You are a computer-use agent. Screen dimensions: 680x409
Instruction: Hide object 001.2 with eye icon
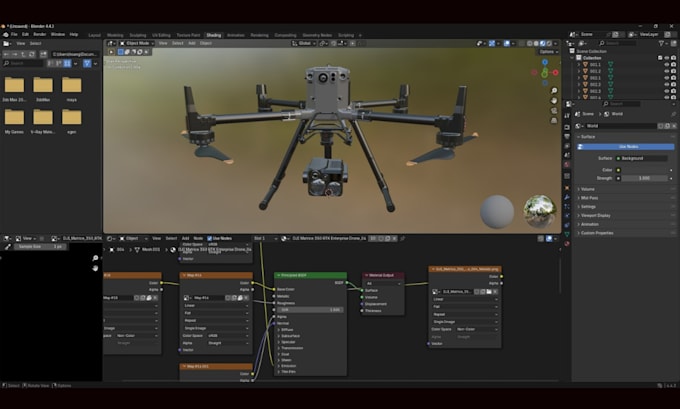pyautogui.click(x=667, y=71)
